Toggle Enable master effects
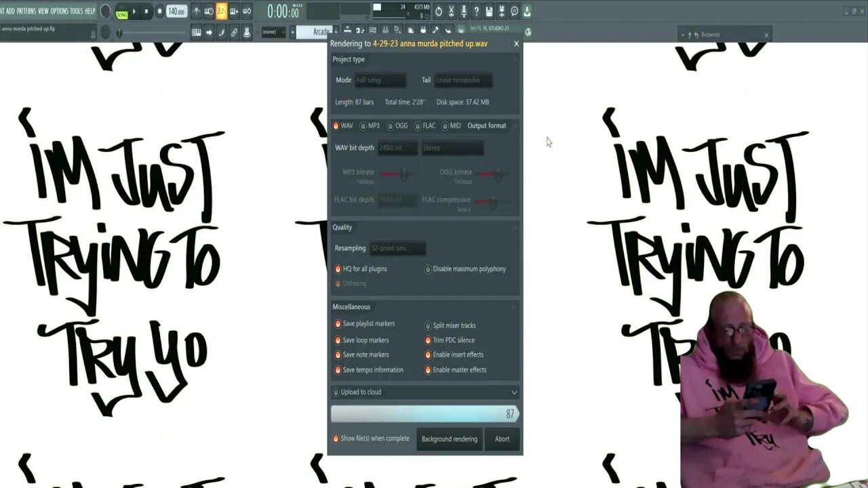The image size is (868, 488). (x=456, y=370)
